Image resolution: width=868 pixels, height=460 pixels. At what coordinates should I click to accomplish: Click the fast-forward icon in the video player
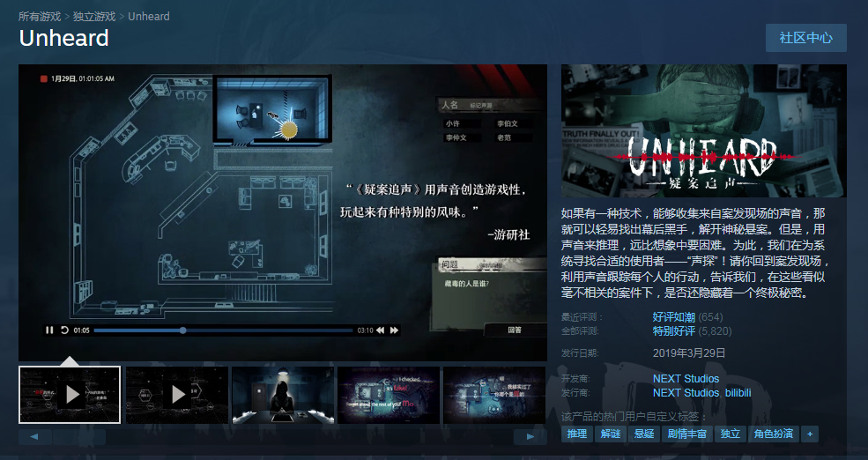[394, 330]
